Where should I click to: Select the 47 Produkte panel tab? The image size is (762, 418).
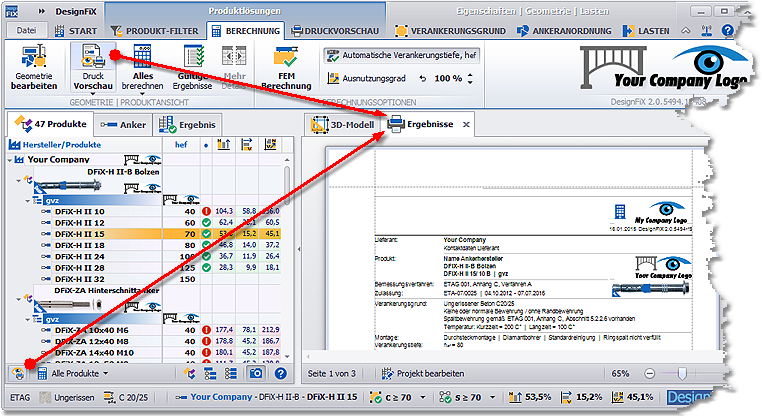point(50,124)
